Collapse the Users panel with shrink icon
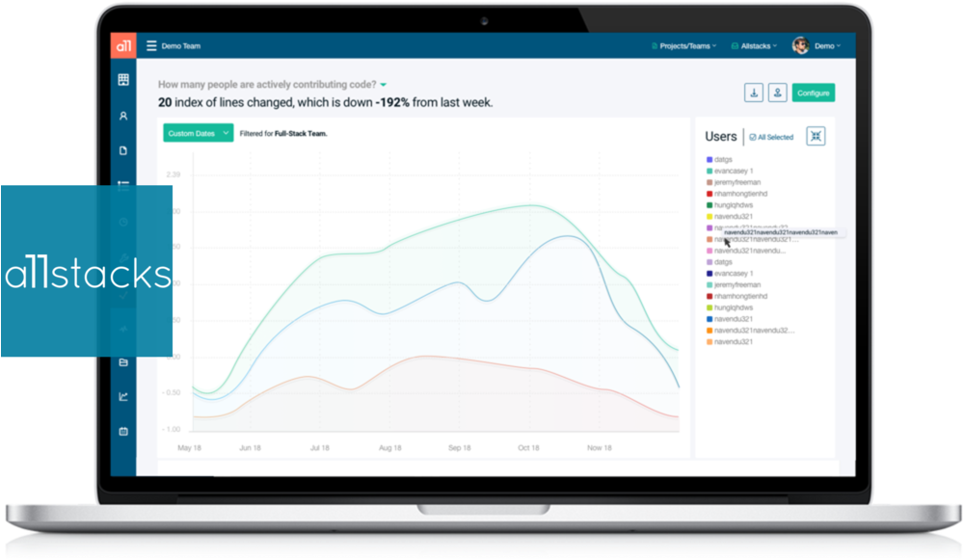 point(816,136)
